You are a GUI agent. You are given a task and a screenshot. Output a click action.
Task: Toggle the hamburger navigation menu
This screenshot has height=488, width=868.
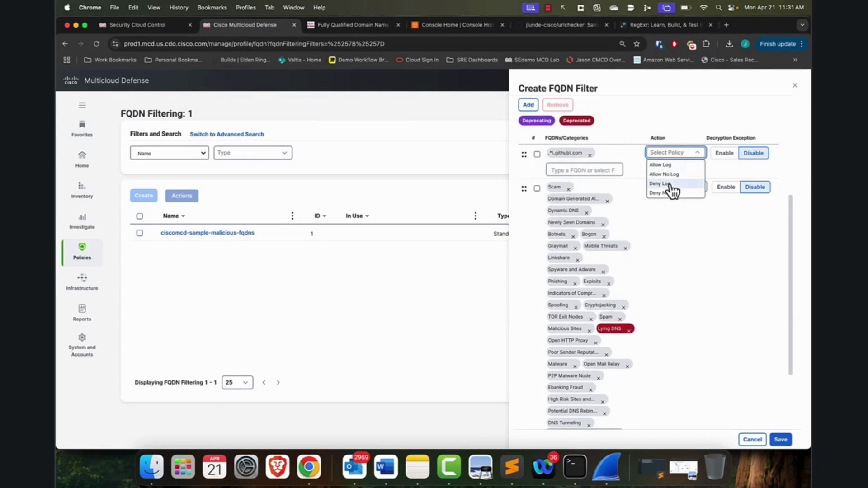[82, 105]
